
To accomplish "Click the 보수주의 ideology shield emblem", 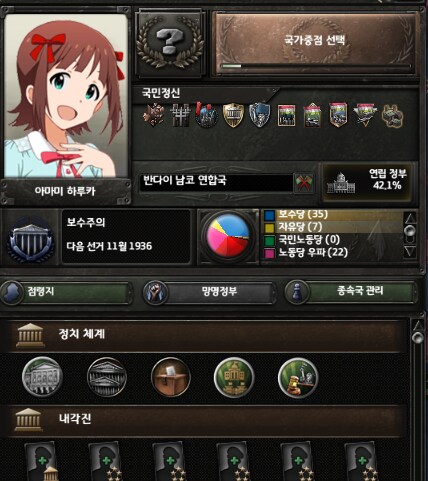I will (31, 238).
